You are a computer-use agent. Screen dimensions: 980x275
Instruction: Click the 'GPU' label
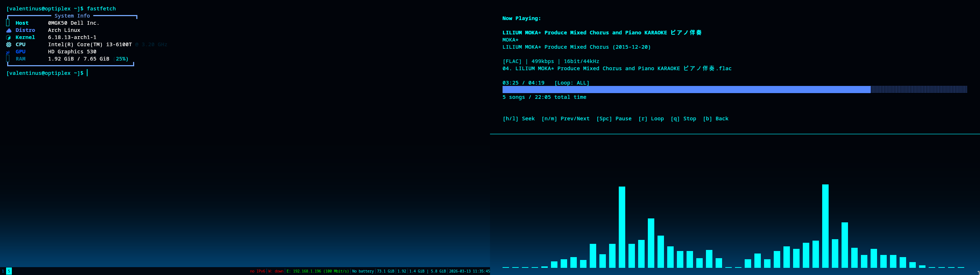pos(20,52)
